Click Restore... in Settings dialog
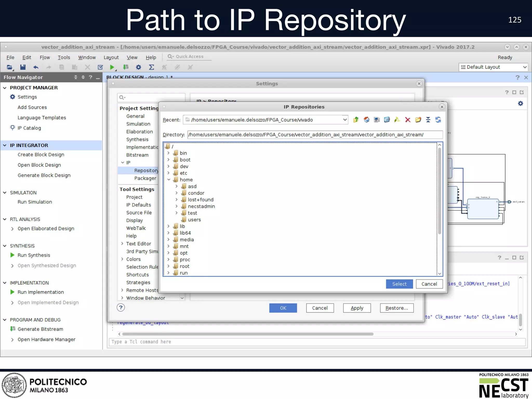Viewport: 532px width, 399px height. (397, 308)
